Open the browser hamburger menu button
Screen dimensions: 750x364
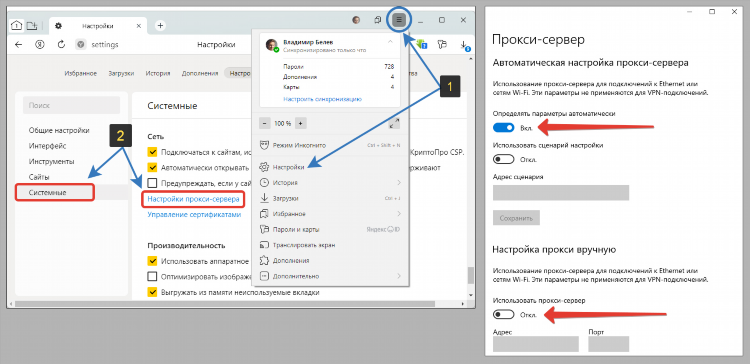click(399, 20)
